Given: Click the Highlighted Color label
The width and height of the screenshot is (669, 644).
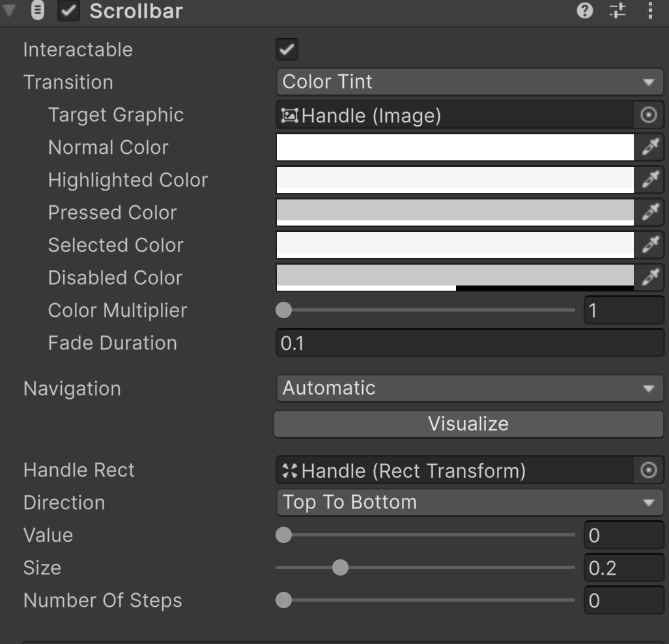Looking at the screenshot, I should (x=128, y=180).
